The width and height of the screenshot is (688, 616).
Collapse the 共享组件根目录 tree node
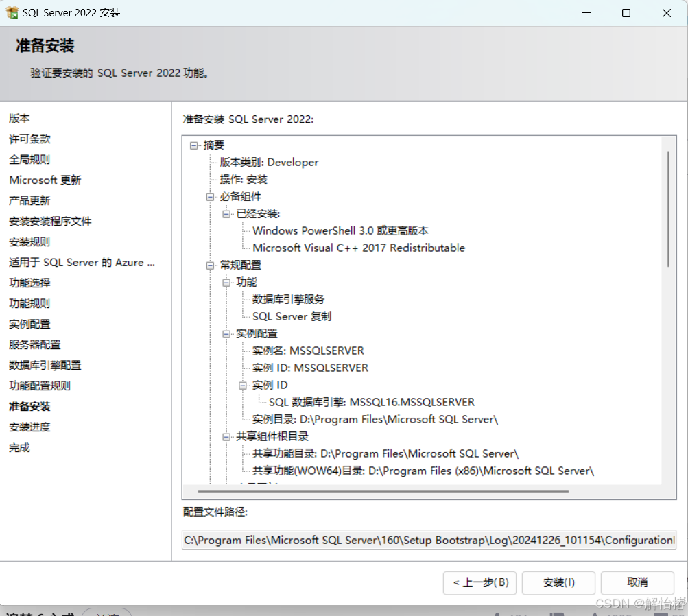(226, 437)
